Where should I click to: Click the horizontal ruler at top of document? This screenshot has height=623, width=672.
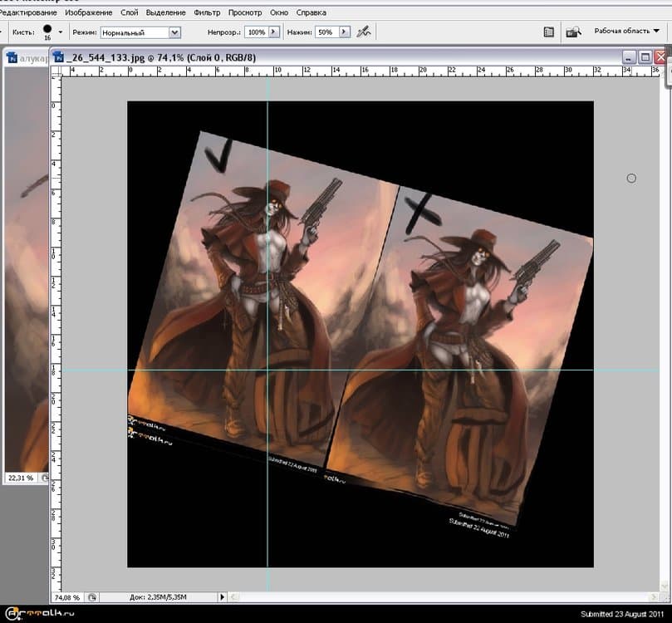point(360,71)
